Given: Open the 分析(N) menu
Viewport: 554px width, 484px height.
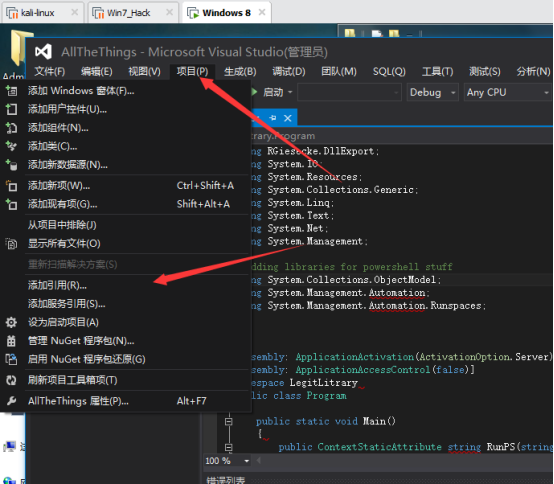Looking at the screenshot, I should click(534, 71).
